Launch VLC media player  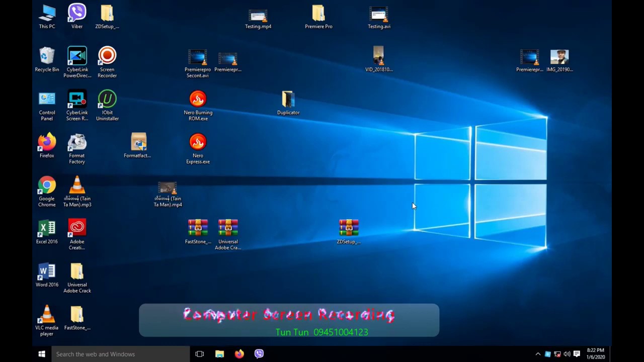[47, 321]
